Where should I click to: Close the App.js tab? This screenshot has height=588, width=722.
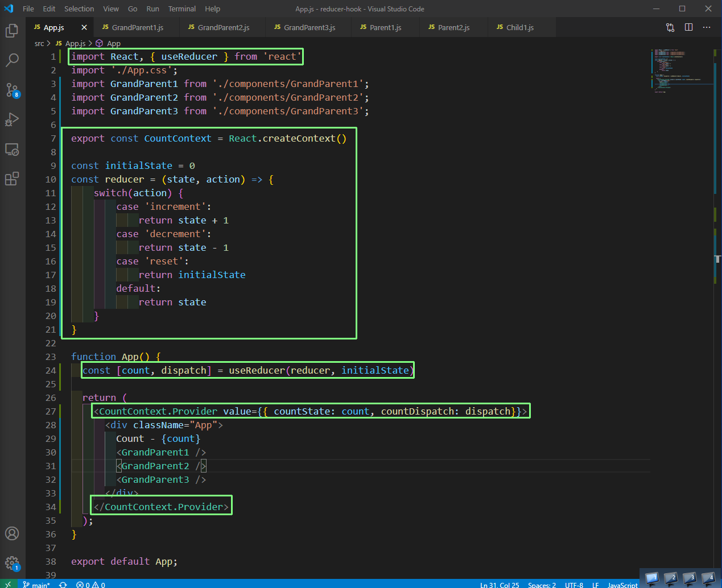(x=84, y=27)
